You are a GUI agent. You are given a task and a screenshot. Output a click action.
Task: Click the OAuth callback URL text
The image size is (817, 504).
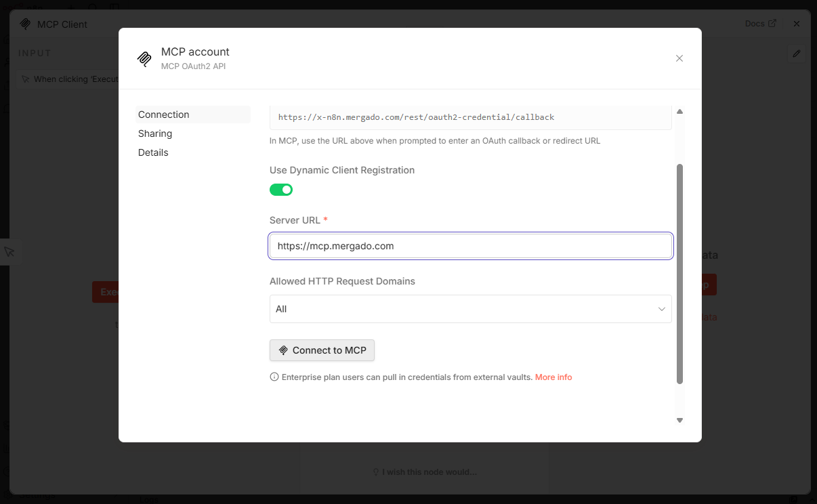(x=416, y=117)
